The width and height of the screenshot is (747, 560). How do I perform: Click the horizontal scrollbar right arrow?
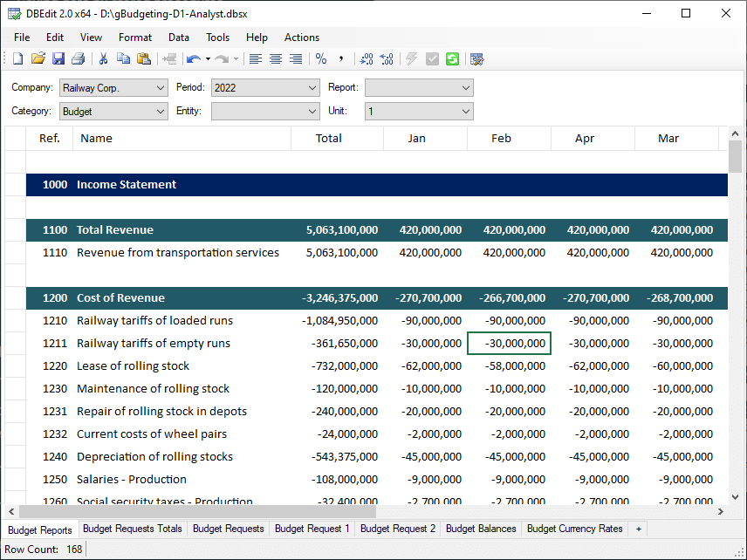(x=720, y=511)
